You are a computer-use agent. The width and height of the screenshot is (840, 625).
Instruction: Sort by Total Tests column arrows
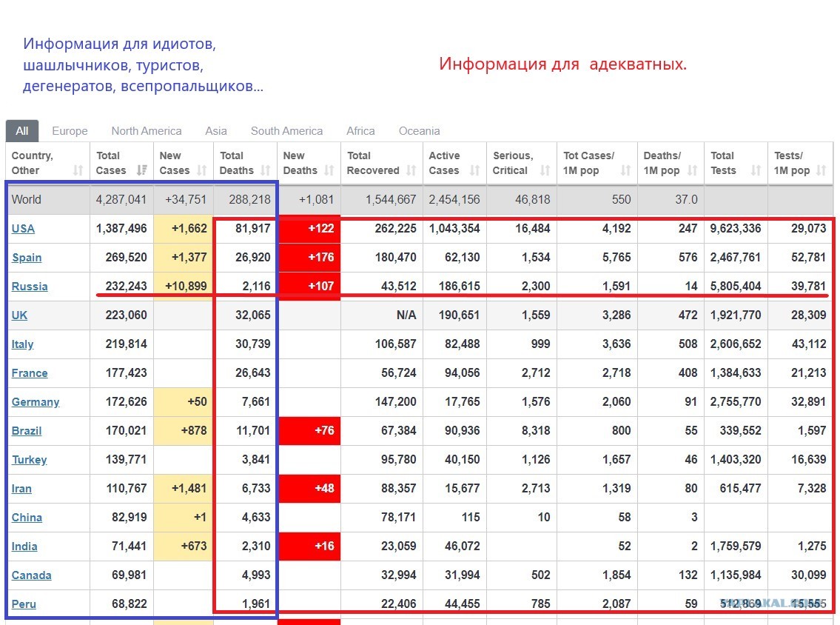[756, 170]
